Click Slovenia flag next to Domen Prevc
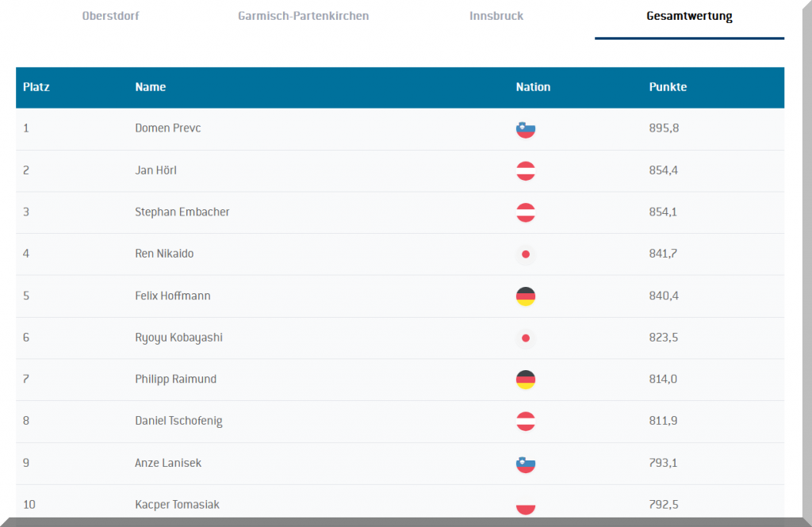The height and width of the screenshot is (527, 812). coord(525,128)
